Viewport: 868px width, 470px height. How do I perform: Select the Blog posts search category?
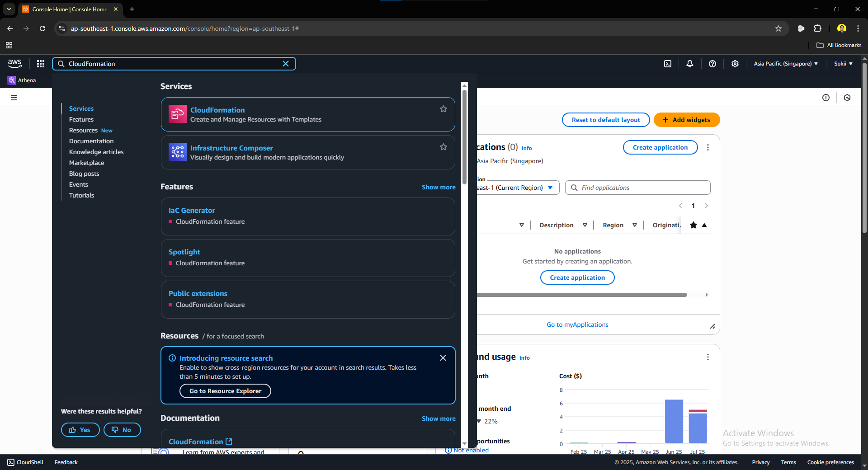[x=84, y=174]
